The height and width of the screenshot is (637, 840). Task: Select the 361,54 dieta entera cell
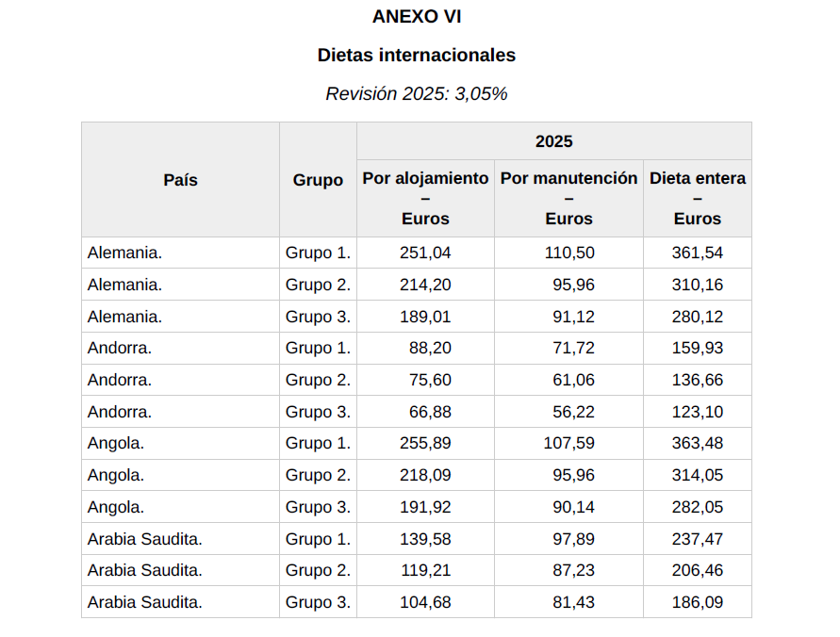[x=698, y=253]
